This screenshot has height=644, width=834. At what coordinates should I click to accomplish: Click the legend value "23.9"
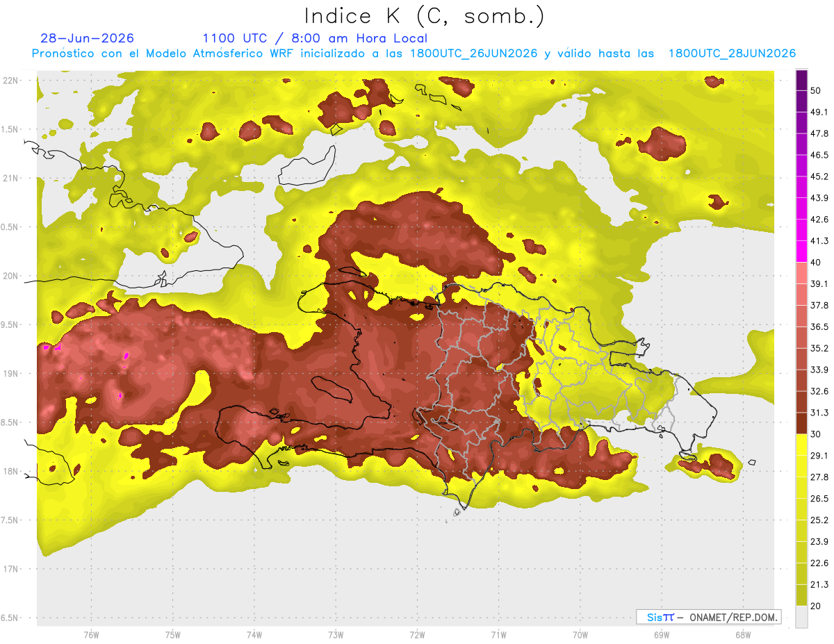819,541
